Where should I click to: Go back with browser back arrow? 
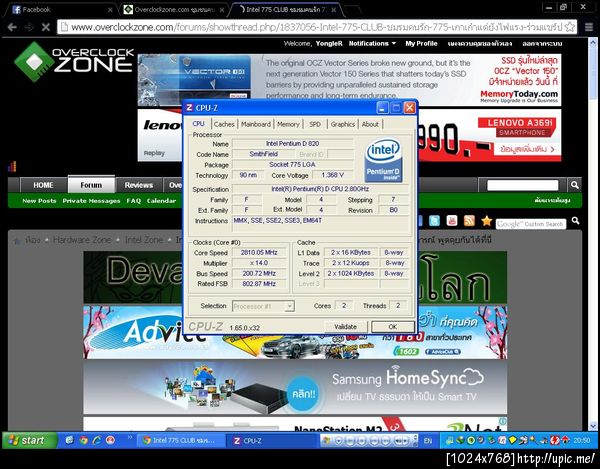[12, 27]
